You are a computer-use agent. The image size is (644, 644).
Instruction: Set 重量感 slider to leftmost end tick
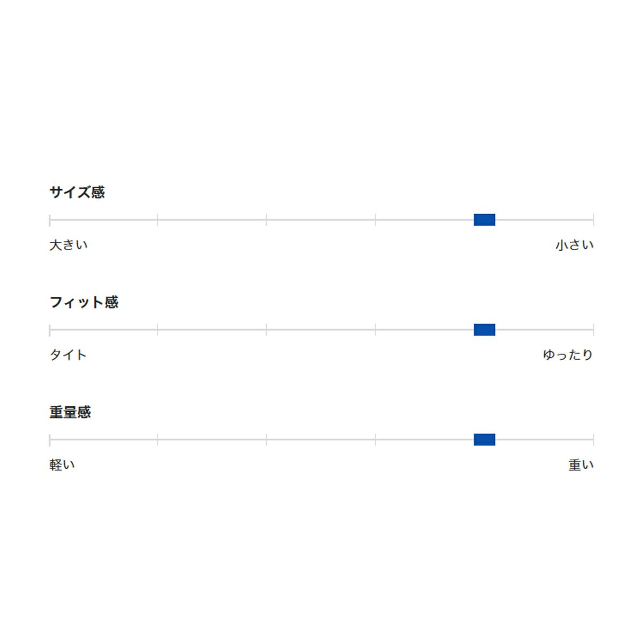50,440
